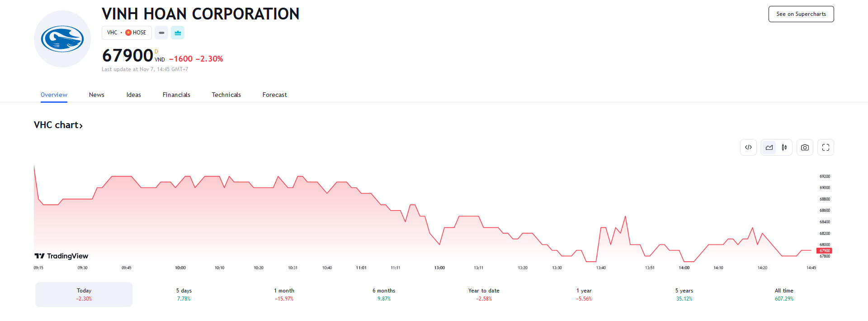The width and height of the screenshot is (868, 321).
Task: Open the Financials tab
Action: click(176, 95)
